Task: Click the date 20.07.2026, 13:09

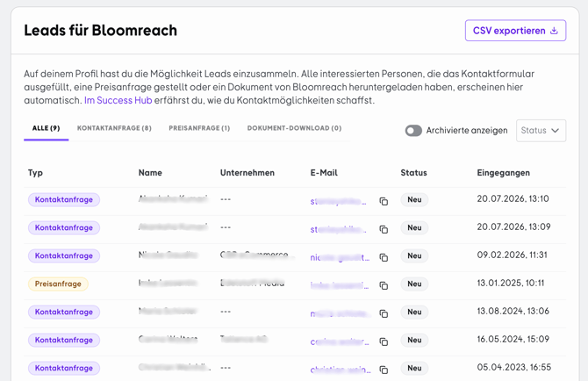Action: click(513, 226)
